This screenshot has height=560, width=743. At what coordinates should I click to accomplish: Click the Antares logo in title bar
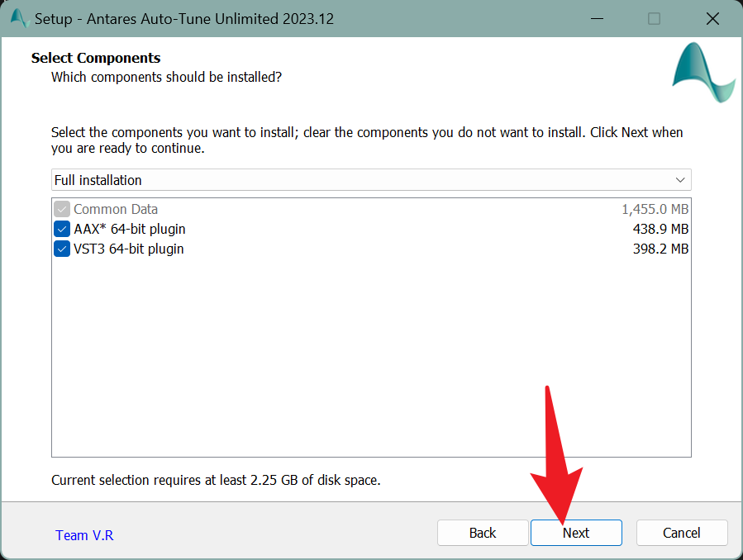click(x=20, y=18)
